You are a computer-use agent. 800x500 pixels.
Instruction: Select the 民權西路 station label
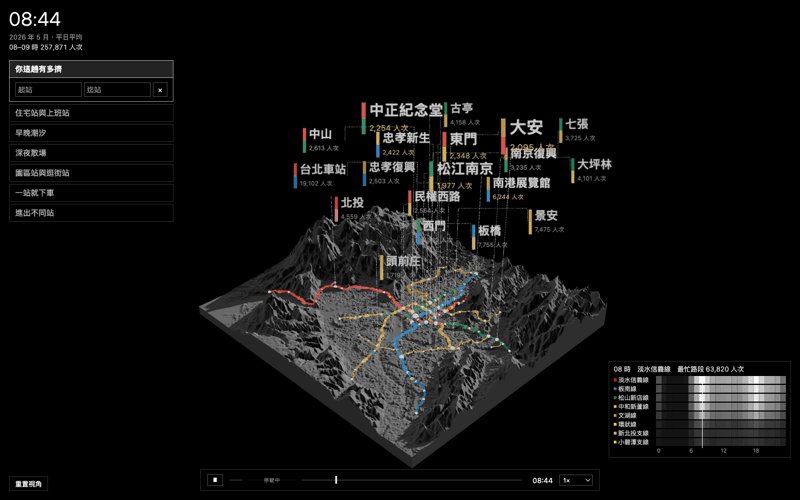pyautogui.click(x=437, y=196)
